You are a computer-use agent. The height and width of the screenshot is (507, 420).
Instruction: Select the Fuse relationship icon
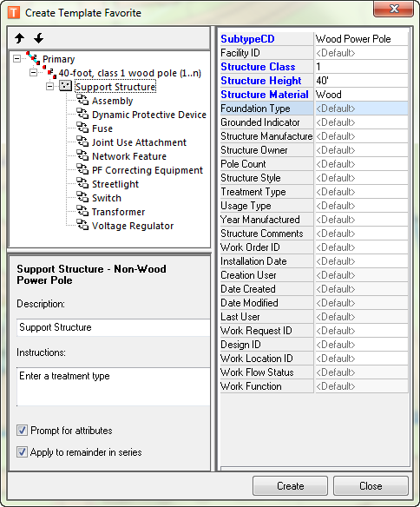tap(82, 128)
